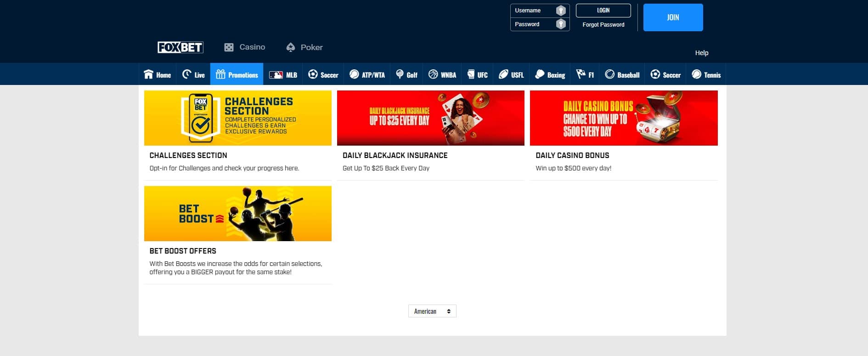Click the Soccer ball icon beside Tennis
This screenshot has width=868, height=356.
coord(655,74)
